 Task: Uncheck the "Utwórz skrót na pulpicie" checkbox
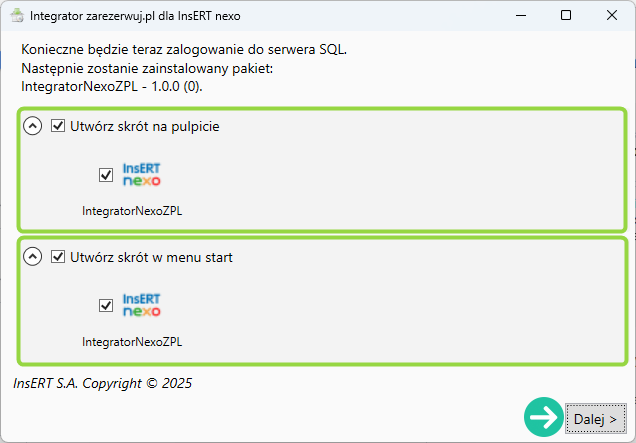click(58, 126)
